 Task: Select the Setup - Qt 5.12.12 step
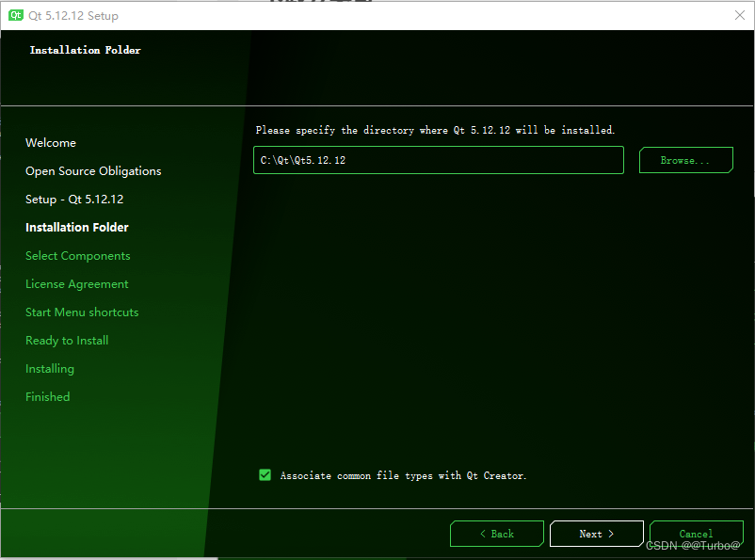(74, 200)
